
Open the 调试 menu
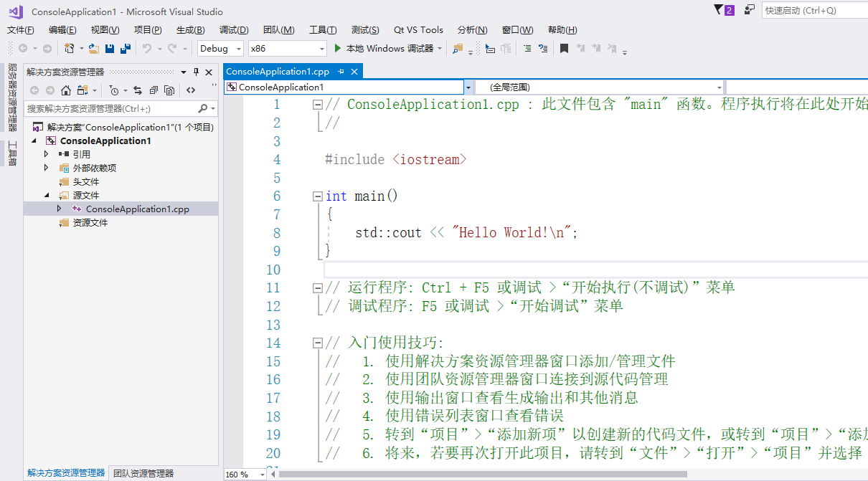tap(233, 29)
